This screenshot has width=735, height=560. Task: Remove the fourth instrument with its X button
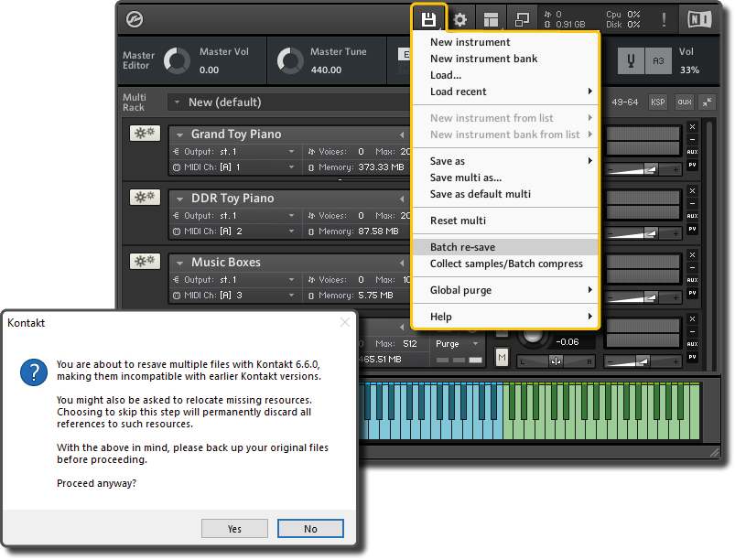pyautogui.click(x=692, y=319)
